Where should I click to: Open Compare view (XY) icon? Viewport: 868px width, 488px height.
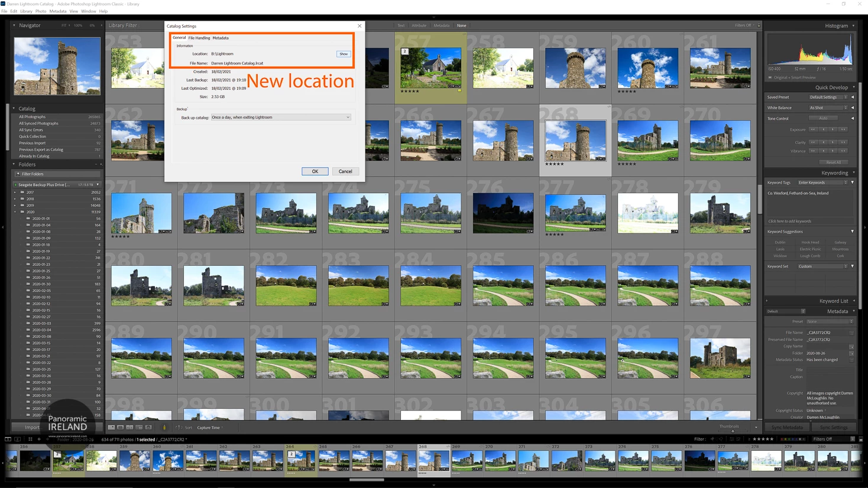coord(129,427)
